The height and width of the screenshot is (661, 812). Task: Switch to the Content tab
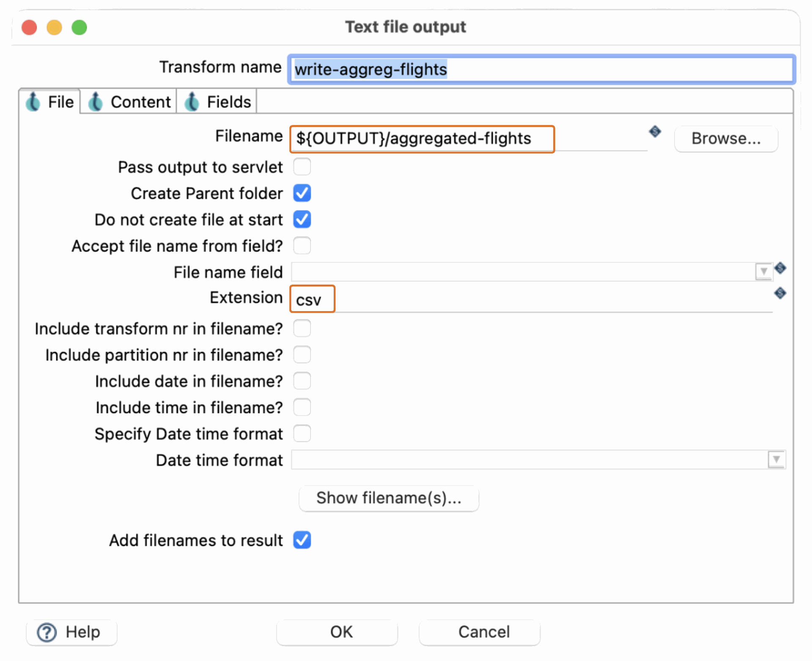129,102
